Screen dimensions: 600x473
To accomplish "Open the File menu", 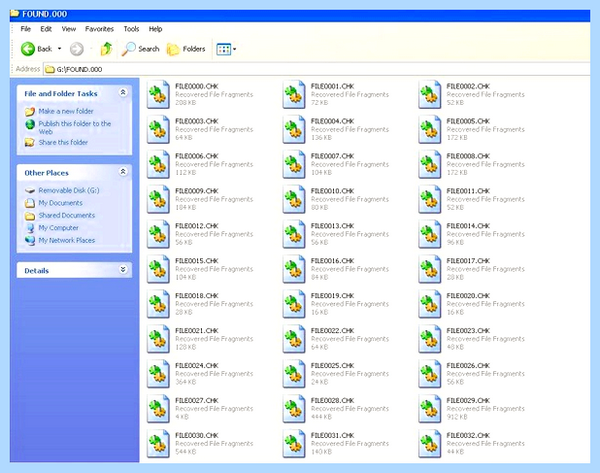I will pos(26,29).
